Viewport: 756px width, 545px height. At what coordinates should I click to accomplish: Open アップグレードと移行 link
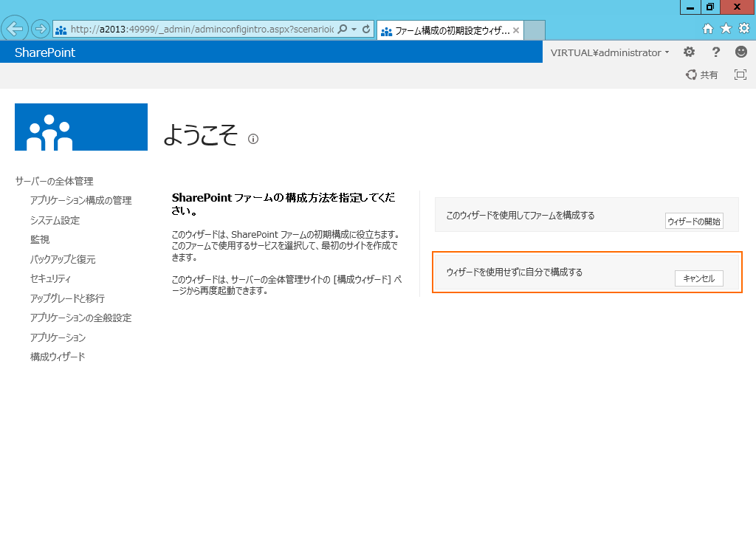click(67, 298)
